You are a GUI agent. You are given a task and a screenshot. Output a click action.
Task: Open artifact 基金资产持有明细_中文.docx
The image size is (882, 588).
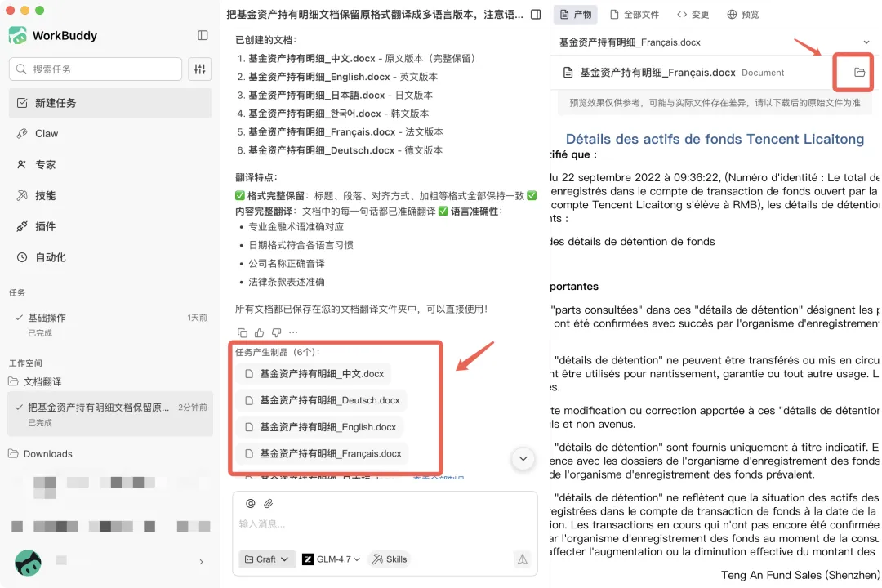point(314,373)
